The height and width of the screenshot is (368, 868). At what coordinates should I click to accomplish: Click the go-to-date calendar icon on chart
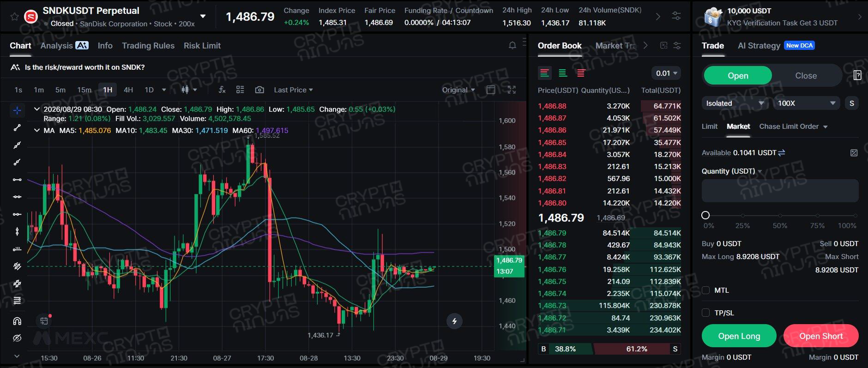click(44, 321)
